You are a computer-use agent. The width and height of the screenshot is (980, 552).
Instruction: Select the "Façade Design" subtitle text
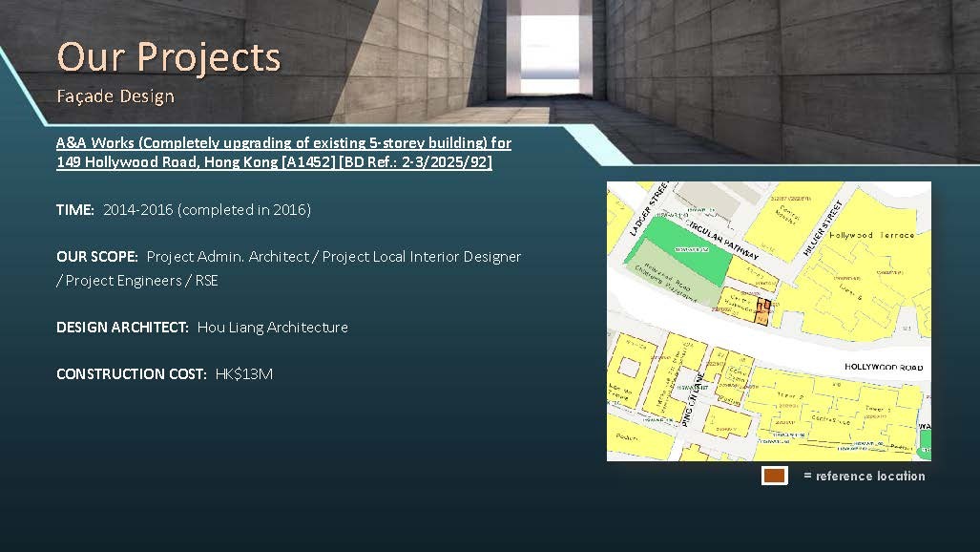coord(115,96)
